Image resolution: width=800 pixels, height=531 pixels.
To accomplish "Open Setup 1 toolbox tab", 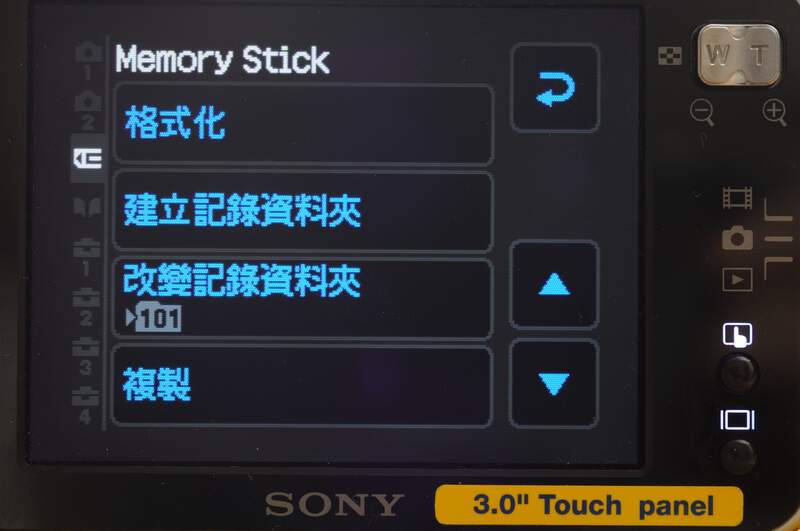I will click(86, 258).
